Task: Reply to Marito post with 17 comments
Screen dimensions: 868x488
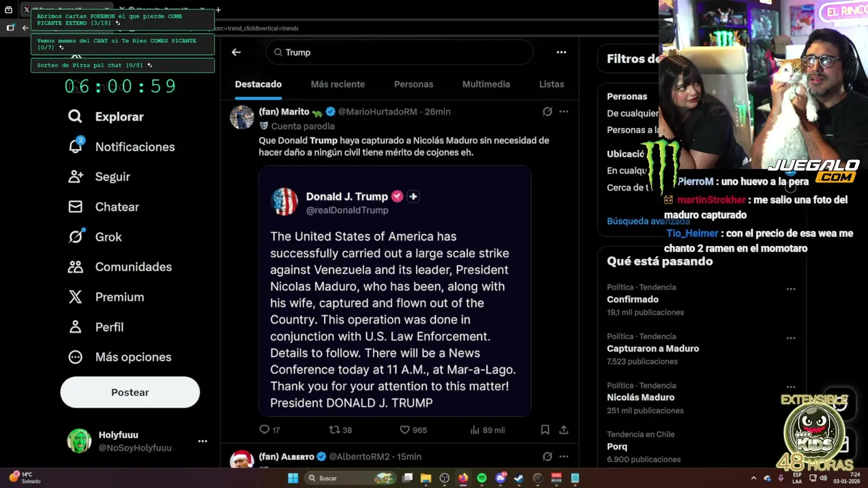Action: tap(269, 430)
